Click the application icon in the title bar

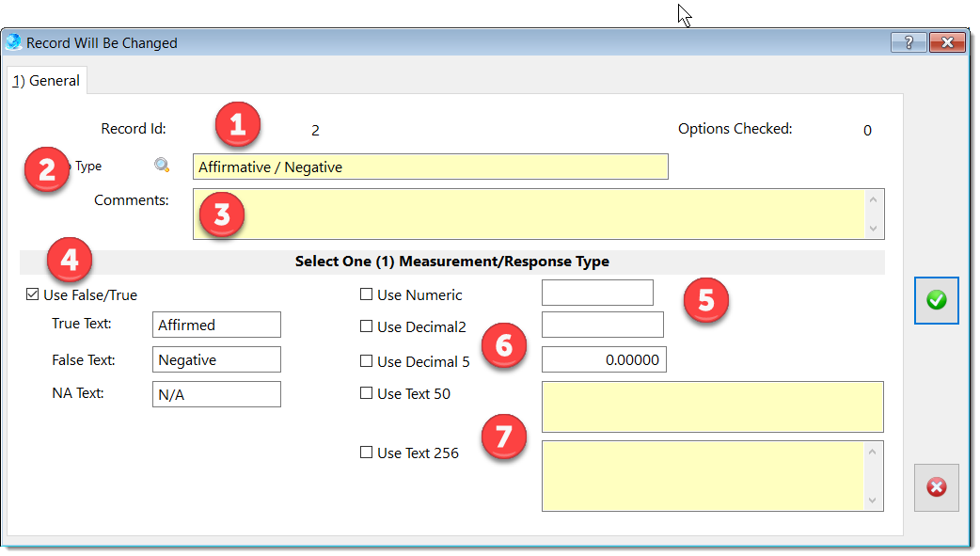tap(13, 42)
